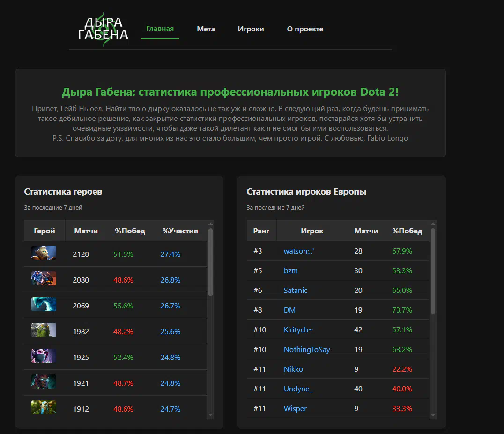Sort heroes table by %Побед header

[x=130, y=231]
